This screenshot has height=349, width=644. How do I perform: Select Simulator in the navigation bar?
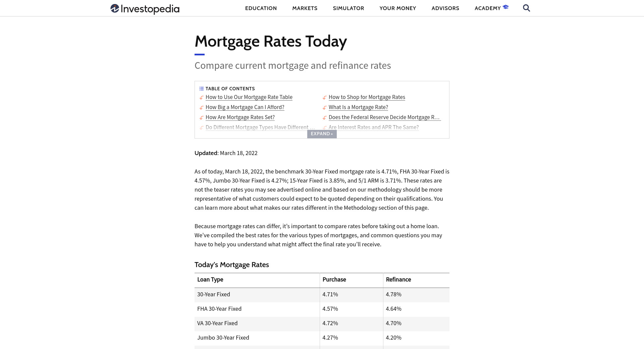click(x=348, y=8)
